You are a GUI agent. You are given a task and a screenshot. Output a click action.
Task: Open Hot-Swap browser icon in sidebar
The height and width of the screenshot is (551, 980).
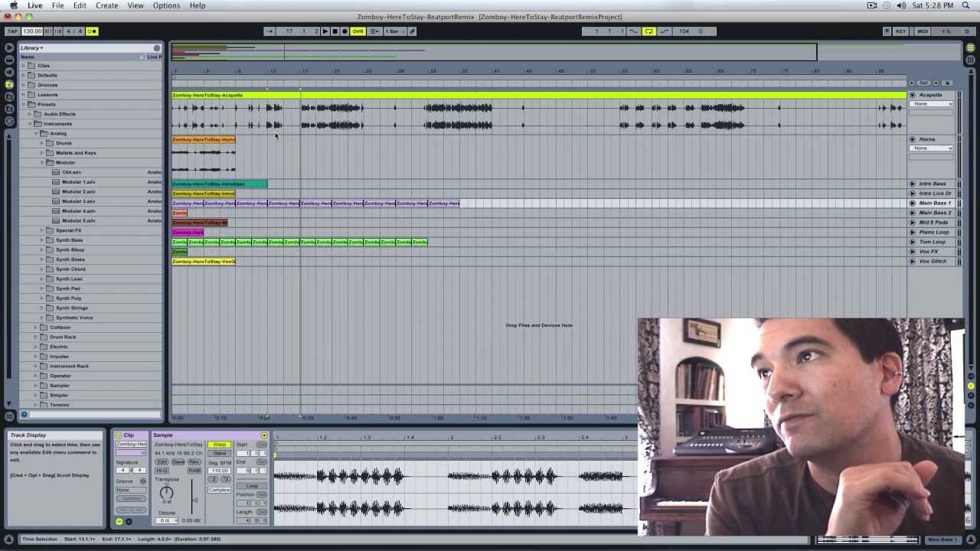point(9,122)
